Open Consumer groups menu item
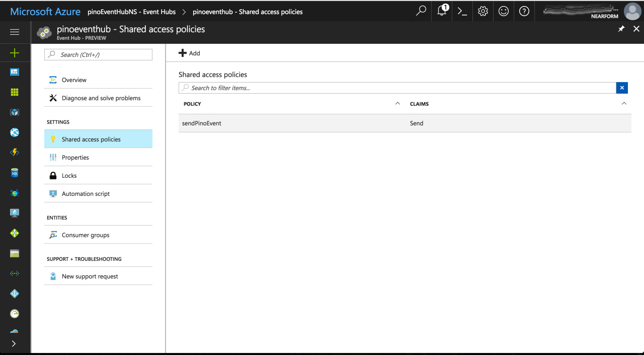Image resolution: width=644 pixels, height=355 pixels. click(98, 235)
